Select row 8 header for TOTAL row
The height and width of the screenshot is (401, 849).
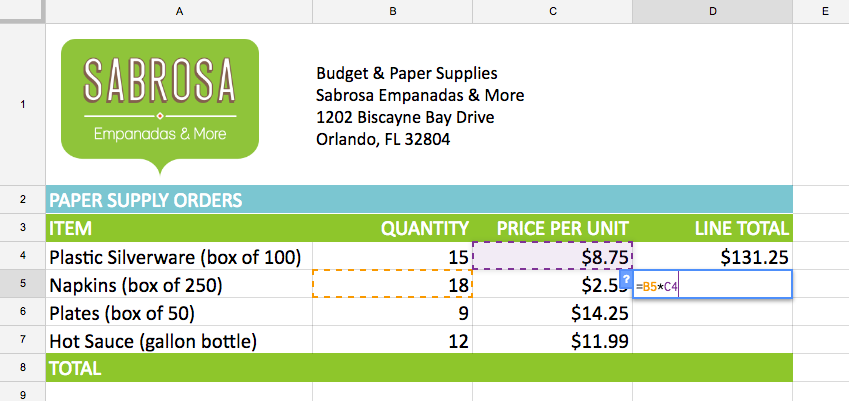(22, 368)
